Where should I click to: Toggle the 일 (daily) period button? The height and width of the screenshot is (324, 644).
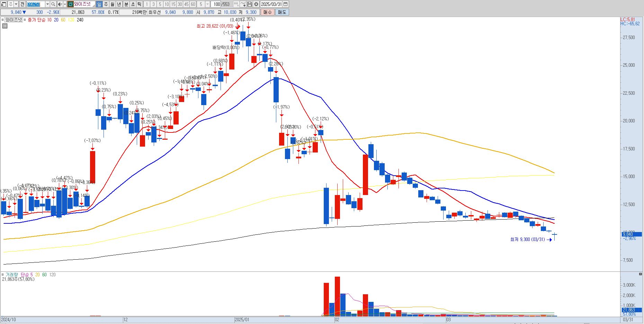point(99,4)
